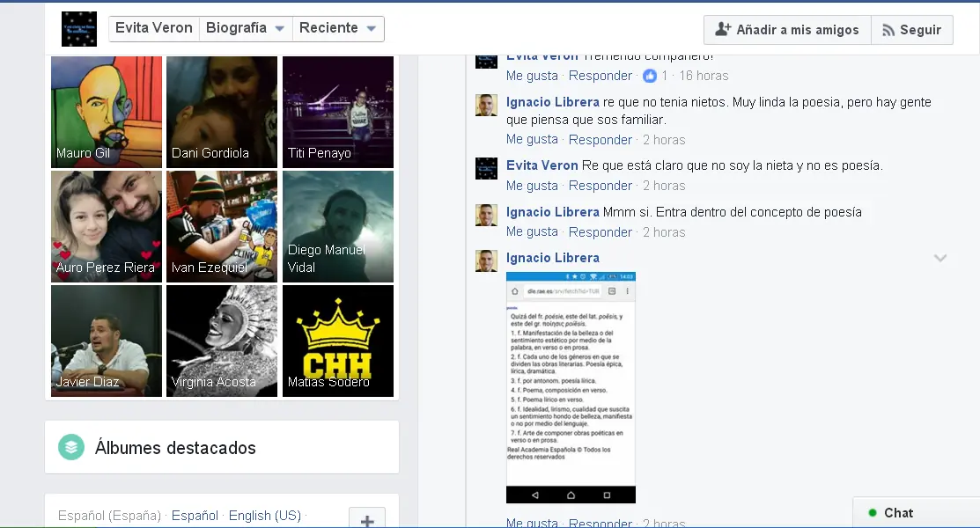Click 1 reaction count on 16 horas comment
Screen dimensions: 980x528
665,76
